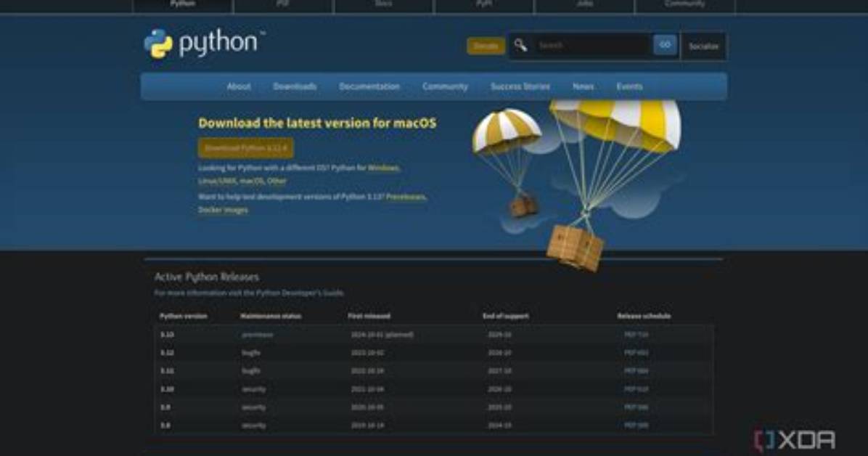Follow the Linux/UNIX download link

pos(217,181)
